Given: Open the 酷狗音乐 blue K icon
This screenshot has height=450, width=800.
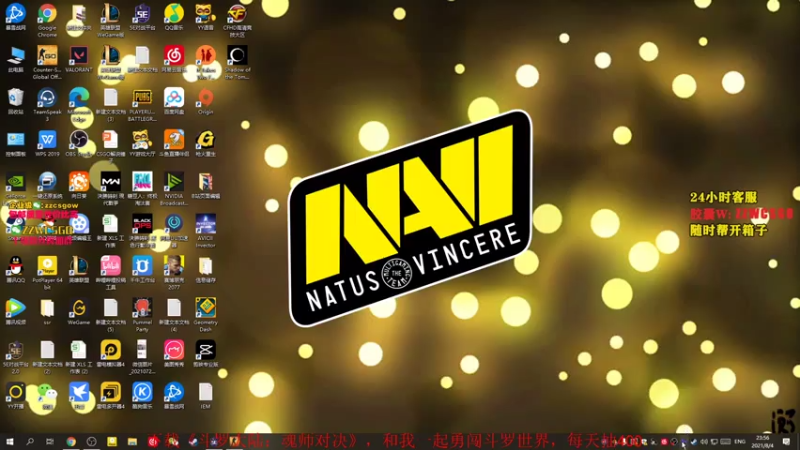Looking at the screenshot, I should (142, 396).
